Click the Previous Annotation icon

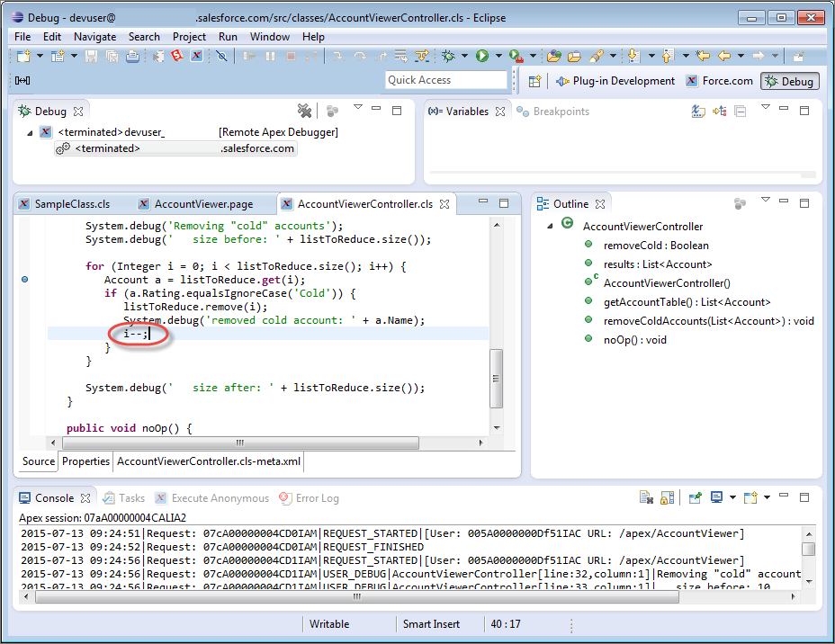pyautogui.click(x=668, y=56)
